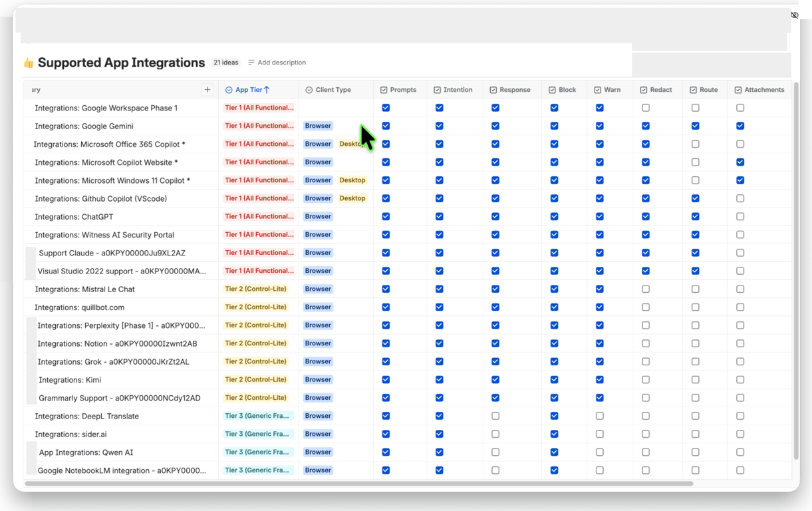
Task: Open Desktop tag for Github Copilot (VScode)
Action: [x=352, y=198]
